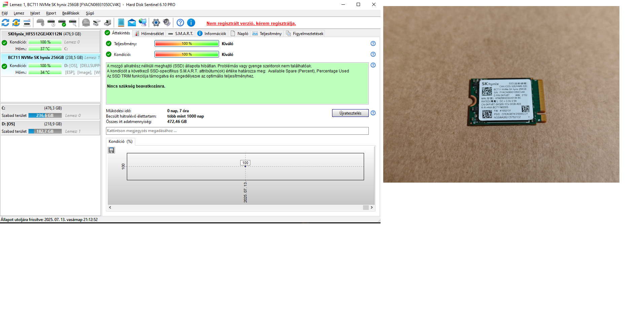The height and width of the screenshot is (315, 644).
Task: Open the Riport menu
Action: (51, 13)
